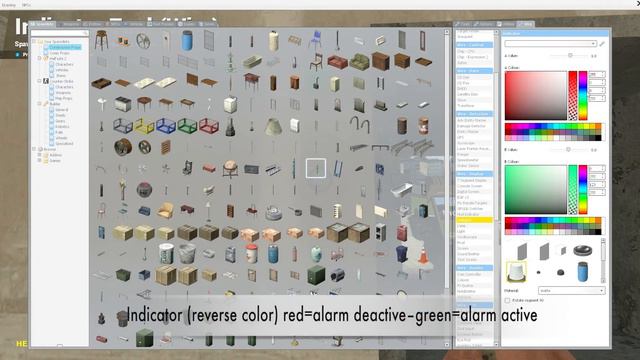Spawn the wooden bar stool prop
Screen dimensions: 640x360
(101, 40)
